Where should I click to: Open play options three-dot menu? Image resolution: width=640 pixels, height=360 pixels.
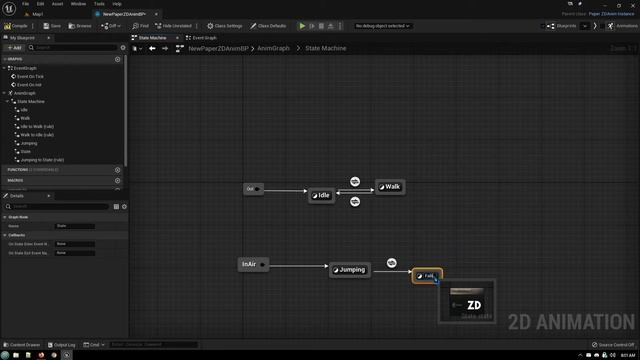click(x=340, y=26)
